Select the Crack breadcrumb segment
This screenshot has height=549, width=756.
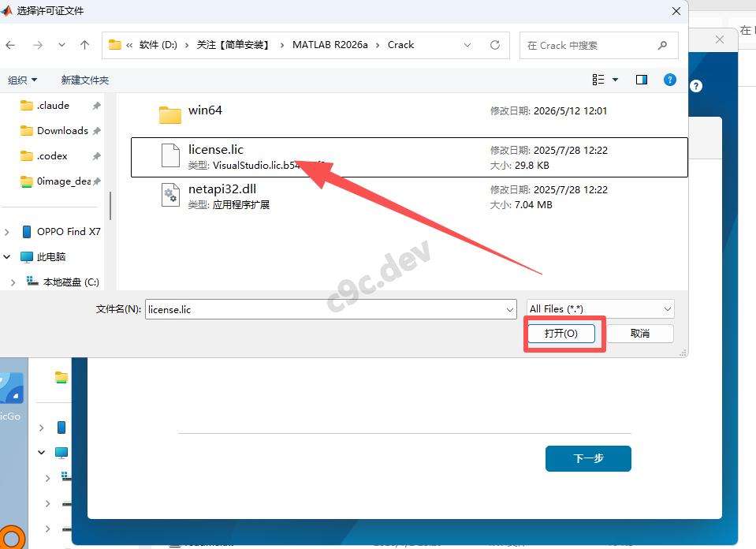click(x=400, y=45)
